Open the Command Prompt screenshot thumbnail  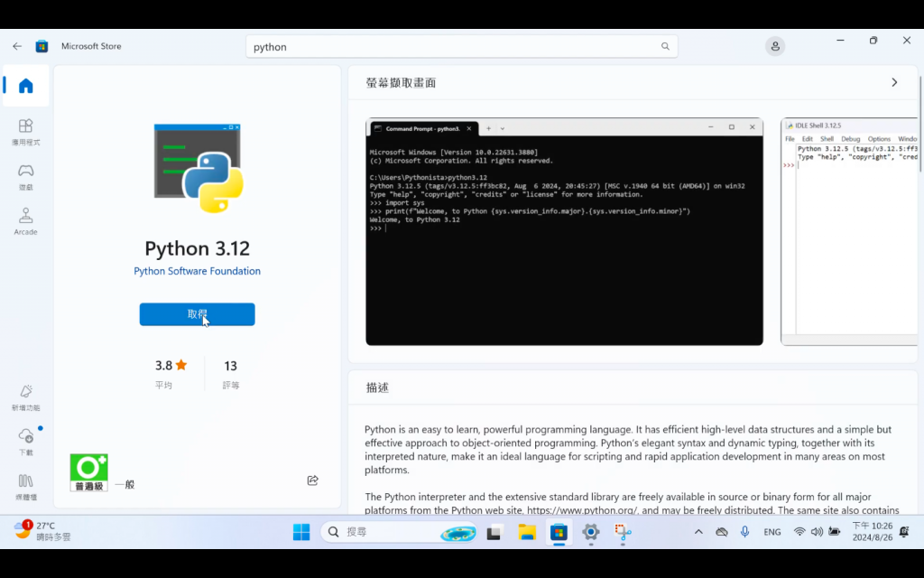565,231
